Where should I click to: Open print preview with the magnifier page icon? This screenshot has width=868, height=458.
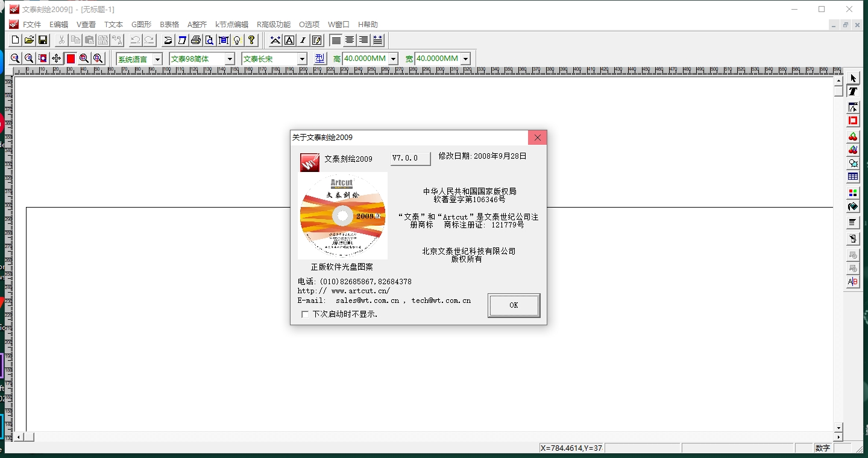pos(210,40)
